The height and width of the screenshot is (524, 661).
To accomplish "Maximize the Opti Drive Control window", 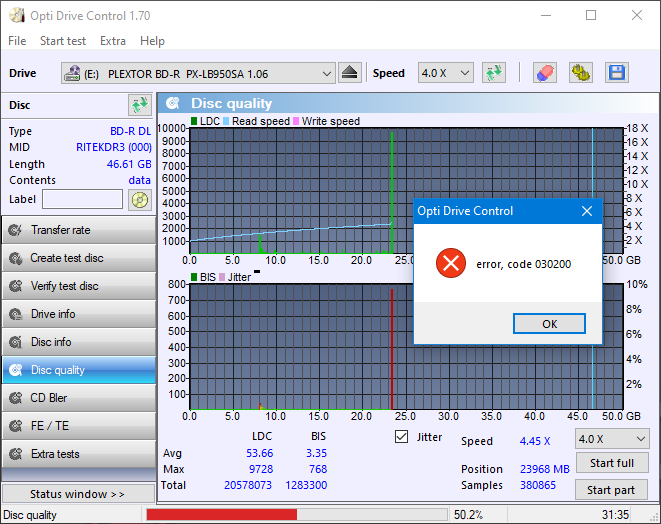I will (591, 16).
